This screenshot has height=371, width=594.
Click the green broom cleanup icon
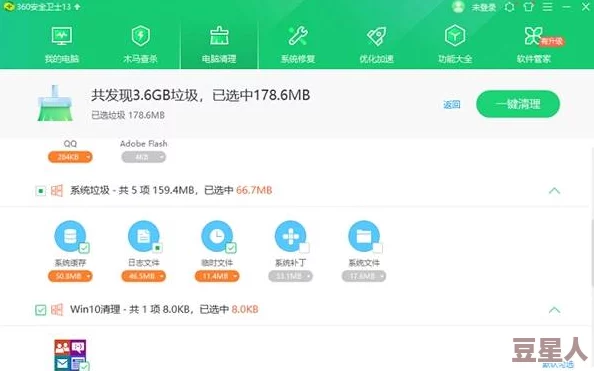55,103
